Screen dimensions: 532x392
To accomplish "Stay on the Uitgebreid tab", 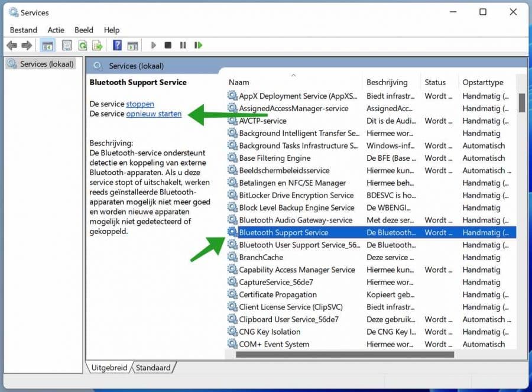I will point(109,367).
